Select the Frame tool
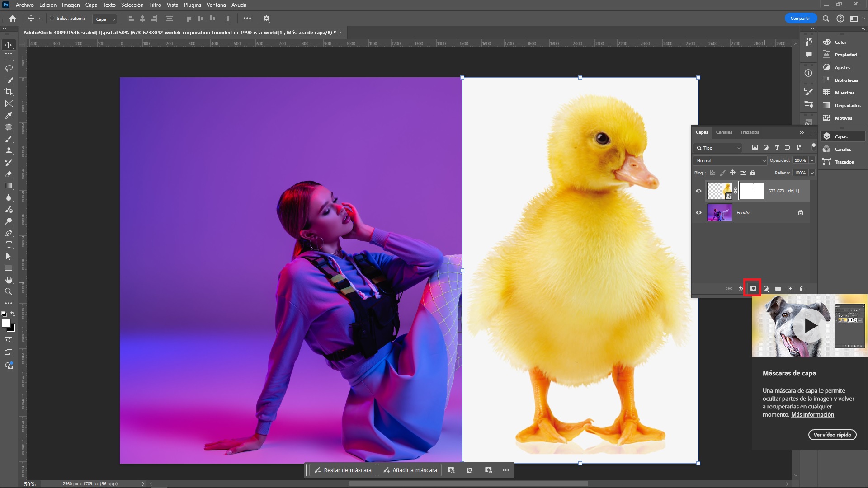Image resolution: width=868 pixels, height=488 pixels. pos(9,103)
